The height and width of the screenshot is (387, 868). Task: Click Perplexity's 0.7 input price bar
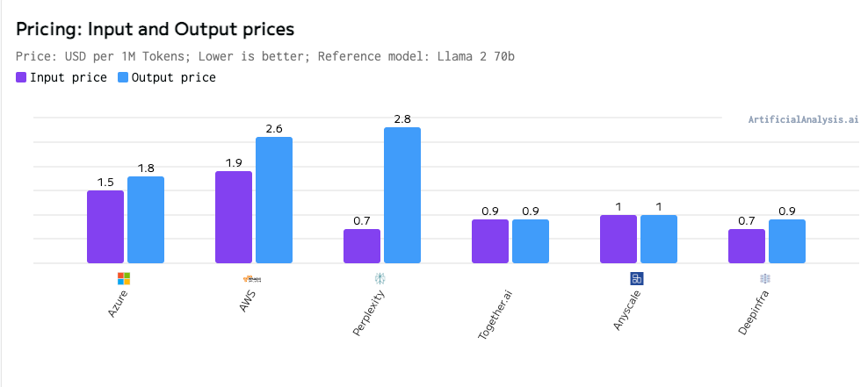362,246
